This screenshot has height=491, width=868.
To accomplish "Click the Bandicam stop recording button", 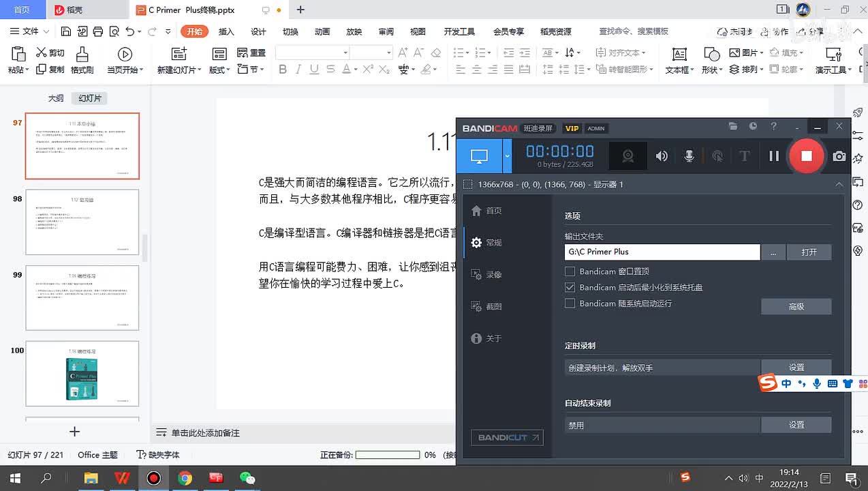I will 806,156.
